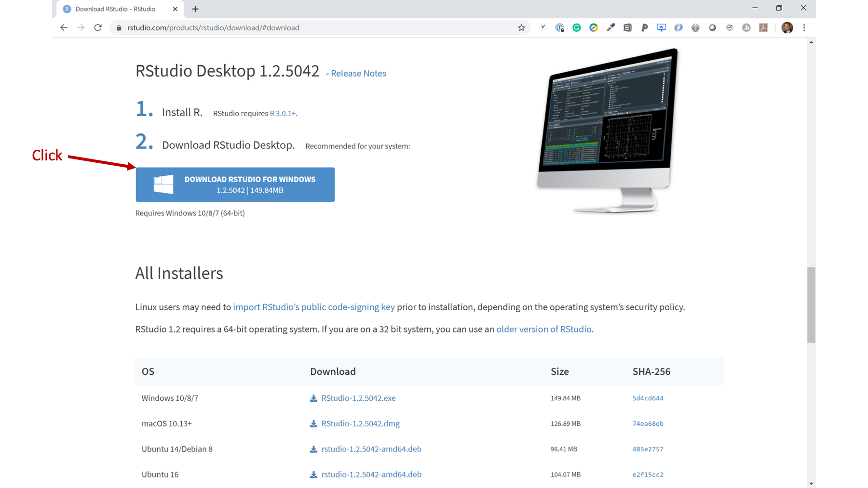Click the 'All Installers' heading
The height and width of the screenshot is (488, 868).
[179, 273]
